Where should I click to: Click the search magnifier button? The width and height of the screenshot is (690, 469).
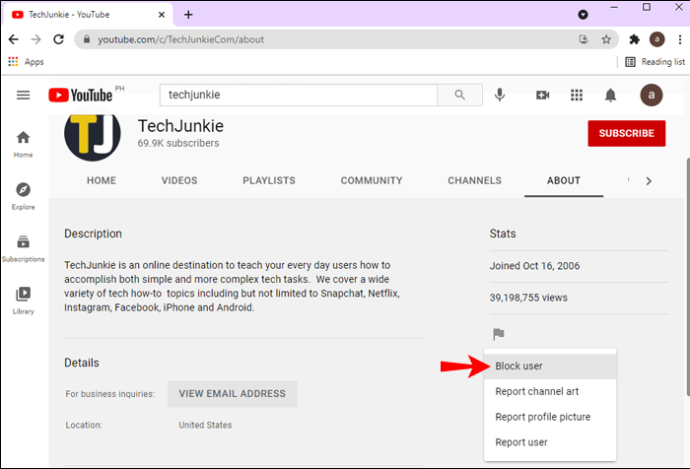460,95
